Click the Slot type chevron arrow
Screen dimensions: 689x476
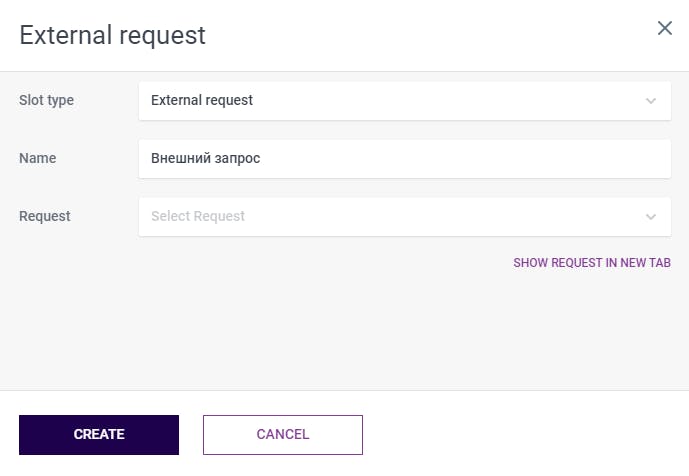tap(651, 101)
